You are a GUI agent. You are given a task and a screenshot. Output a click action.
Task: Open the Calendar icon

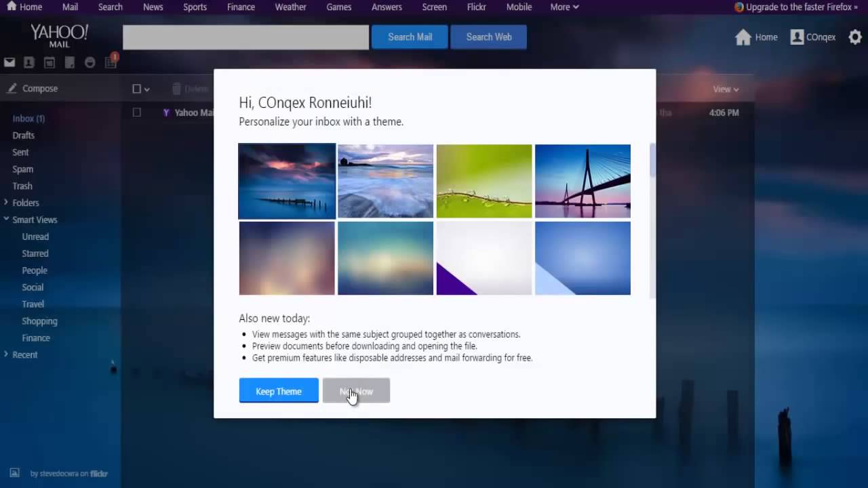(x=50, y=62)
